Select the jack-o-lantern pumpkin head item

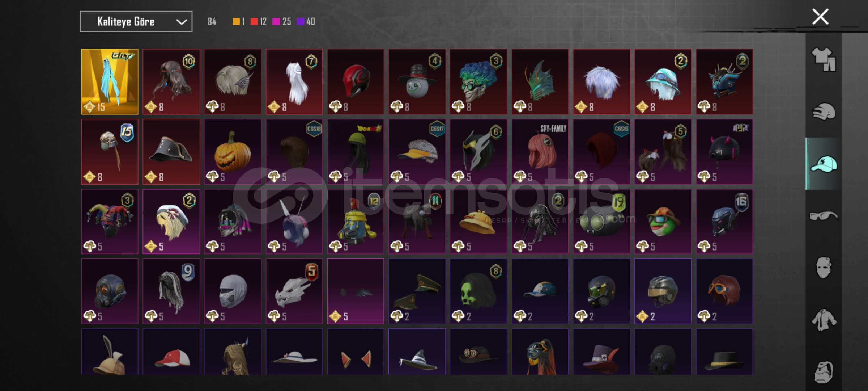tap(233, 152)
